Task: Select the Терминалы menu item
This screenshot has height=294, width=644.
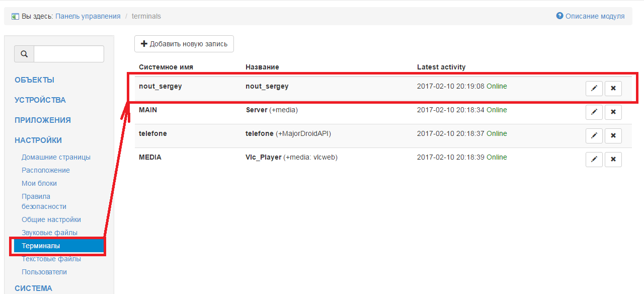Action: pyautogui.click(x=59, y=246)
